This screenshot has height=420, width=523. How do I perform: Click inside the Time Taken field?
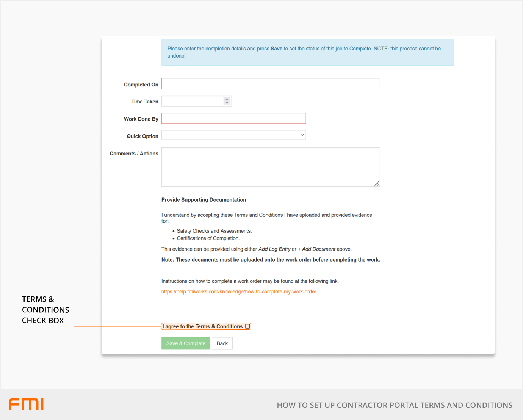click(x=192, y=101)
